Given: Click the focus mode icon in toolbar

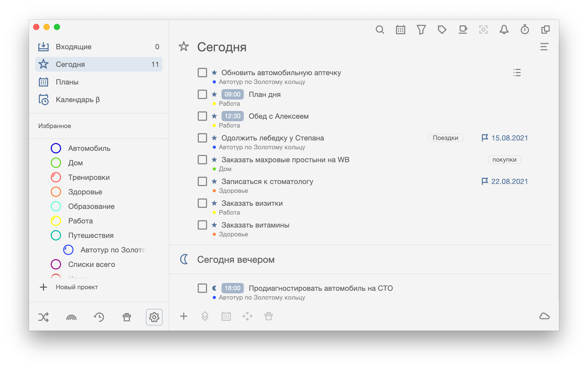Looking at the screenshot, I should point(483,30).
